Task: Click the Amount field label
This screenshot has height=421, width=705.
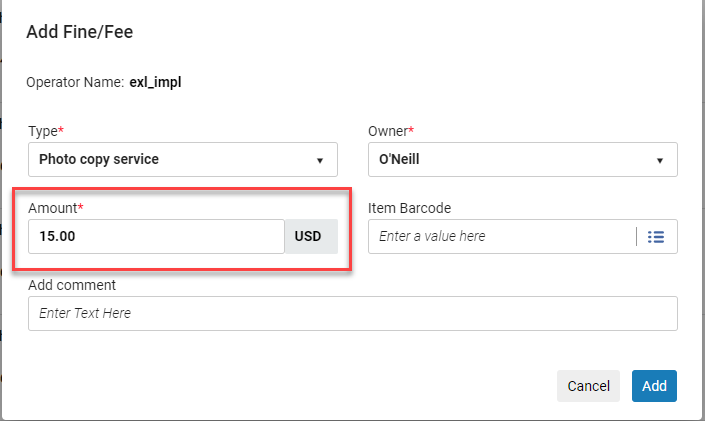Action: coord(53,208)
